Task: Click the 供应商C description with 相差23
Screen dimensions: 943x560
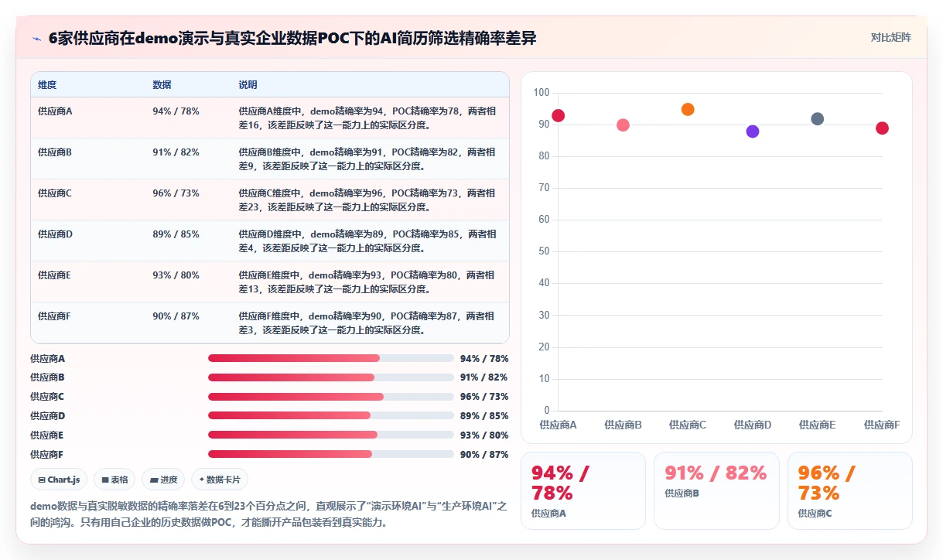Action: 367,200
